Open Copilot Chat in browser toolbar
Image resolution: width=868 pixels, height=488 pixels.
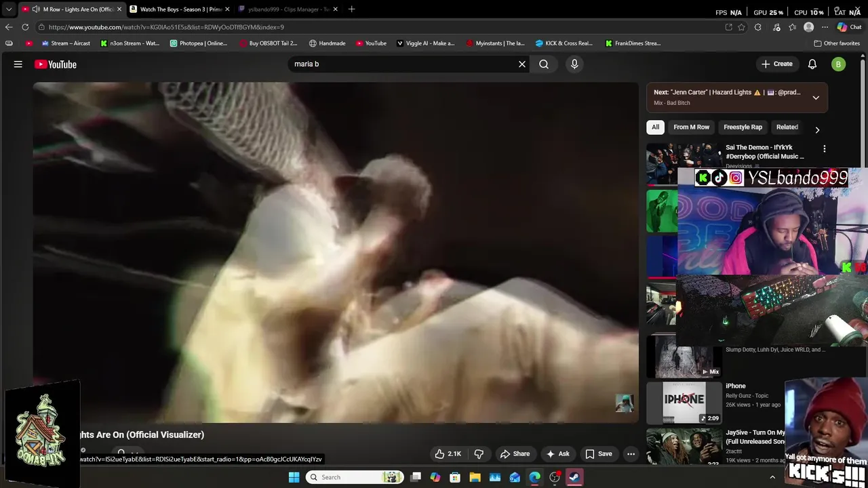pyautogui.click(x=849, y=27)
